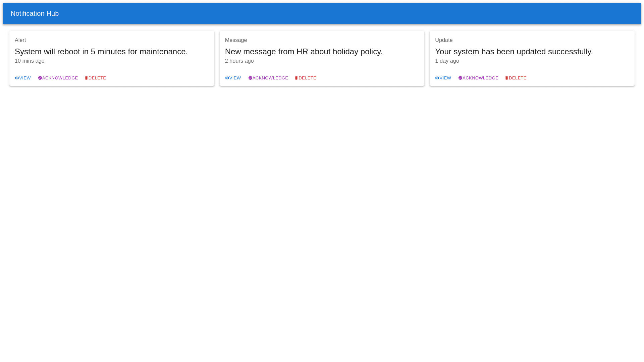Click the trash icon on the system update card
The width and height of the screenshot is (644, 362).
pos(506,78)
